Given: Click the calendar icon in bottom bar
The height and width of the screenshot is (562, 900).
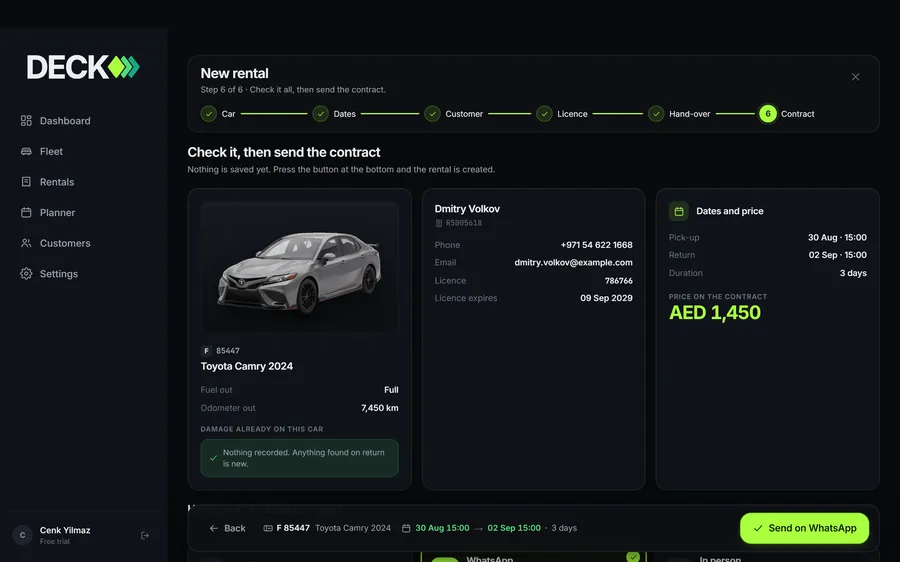Looking at the screenshot, I should 406,528.
